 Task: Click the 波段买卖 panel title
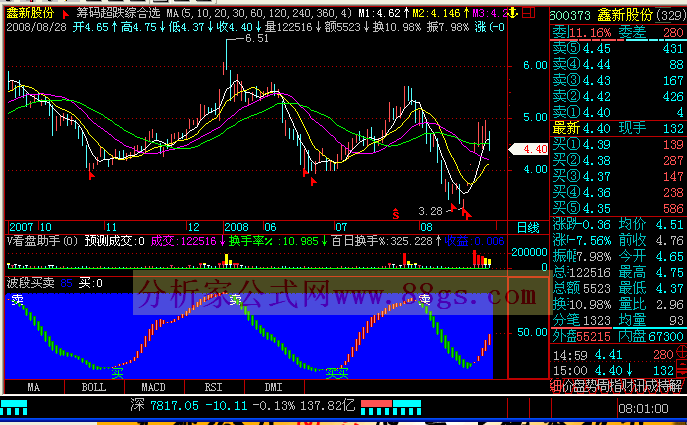pos(31,283)
